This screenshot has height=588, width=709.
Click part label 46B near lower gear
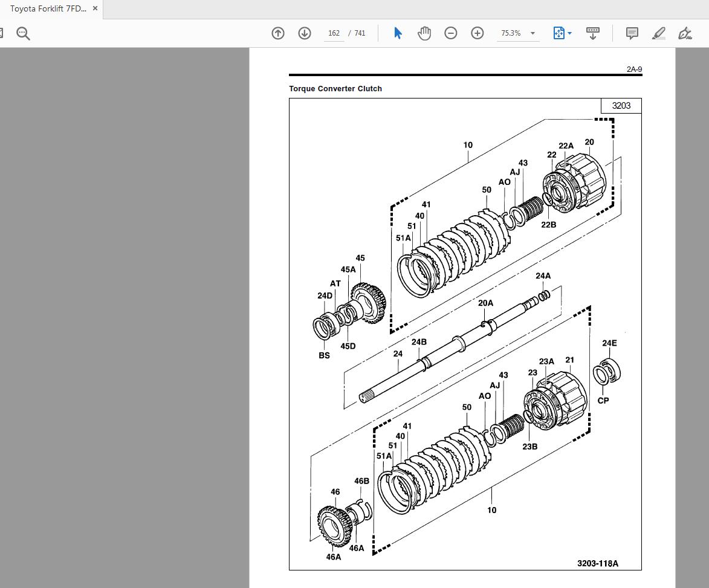(x=361, y=481)
